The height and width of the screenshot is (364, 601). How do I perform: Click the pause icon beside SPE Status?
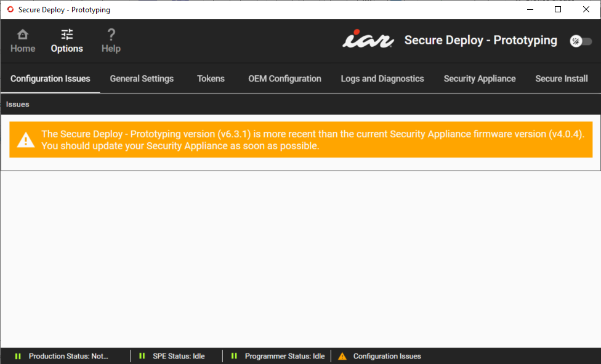142,356
